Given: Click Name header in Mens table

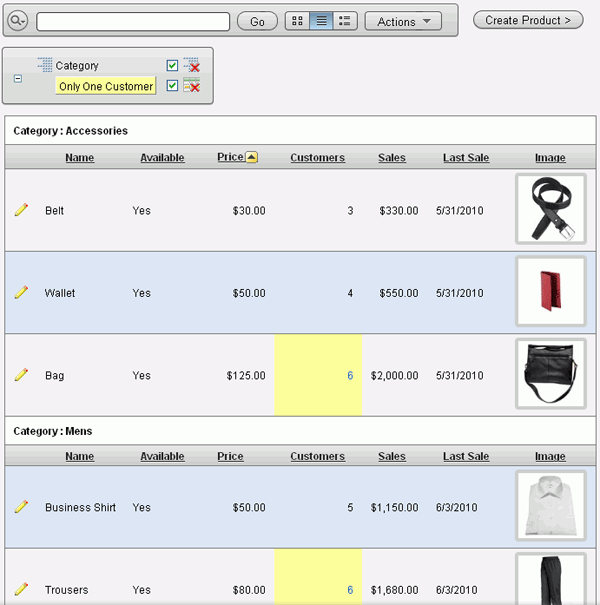Looking at the screenshot, I should [79, 456].
